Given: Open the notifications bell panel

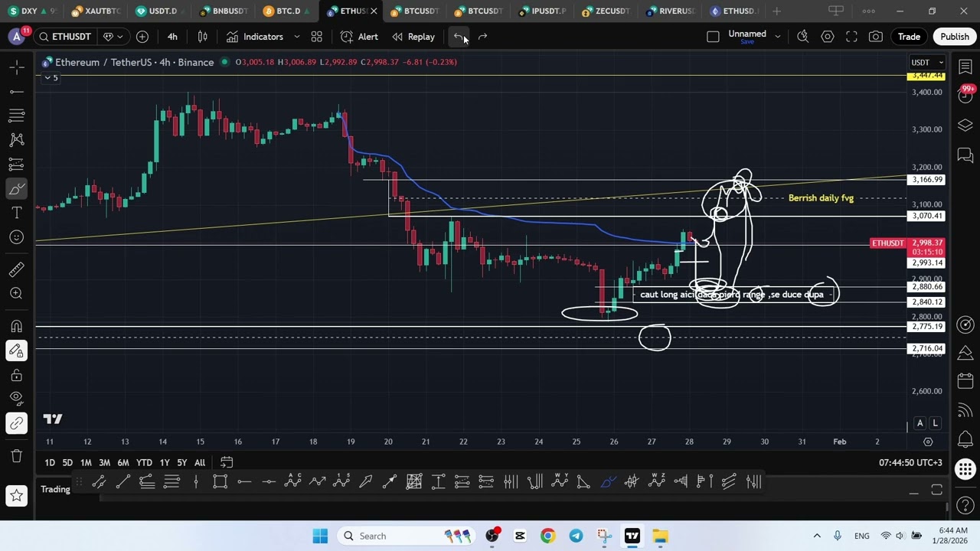Looking at the screenshot, I should [965, 439].
